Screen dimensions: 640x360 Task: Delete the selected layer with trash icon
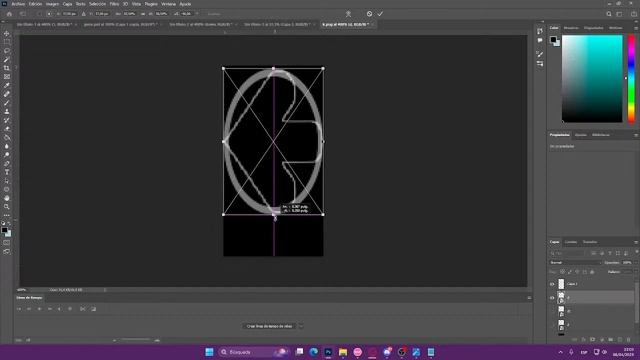629,340
